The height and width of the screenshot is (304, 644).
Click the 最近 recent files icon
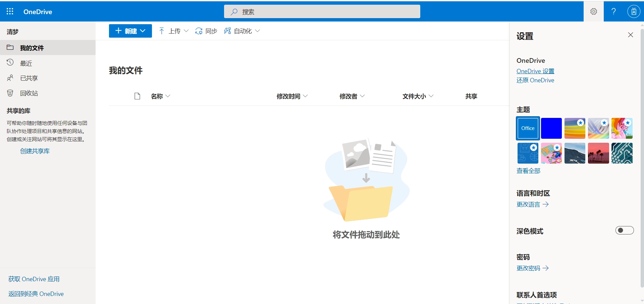10,62
